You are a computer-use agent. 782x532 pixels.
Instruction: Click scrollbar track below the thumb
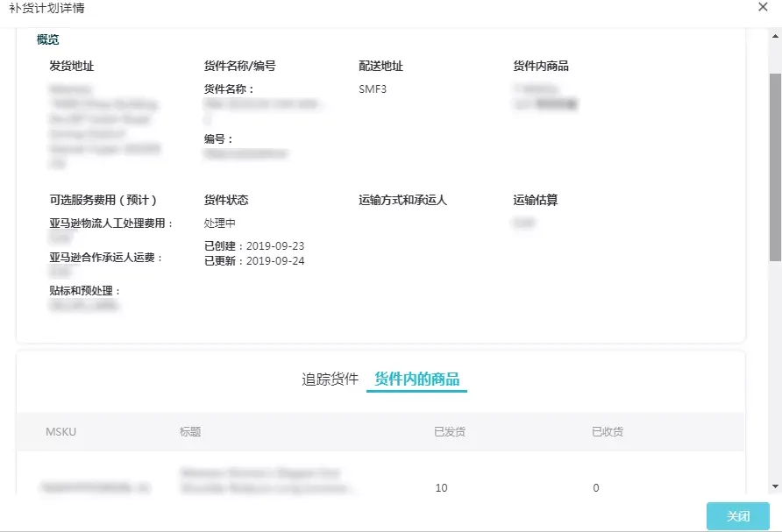(775, 368)
